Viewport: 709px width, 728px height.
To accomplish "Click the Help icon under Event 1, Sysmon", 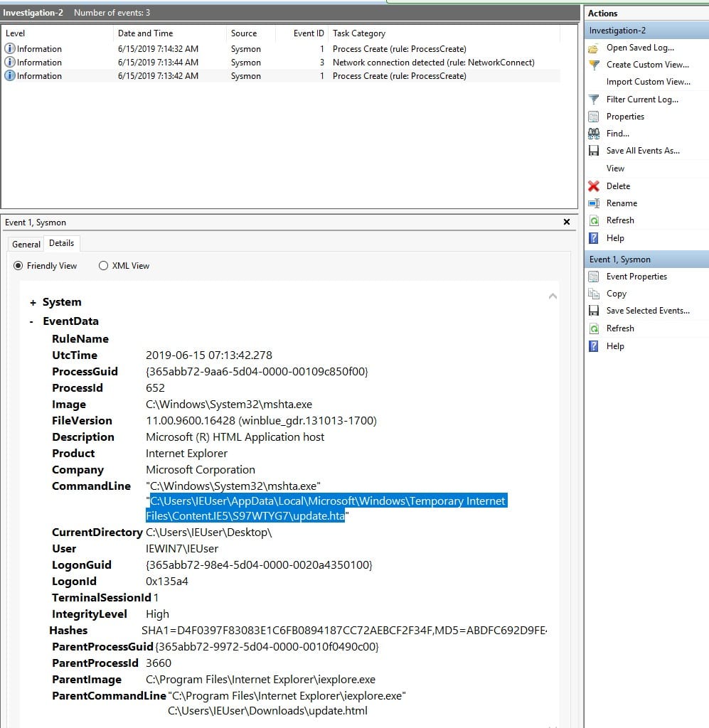I will pyautogui.click(x=593, y=346).
